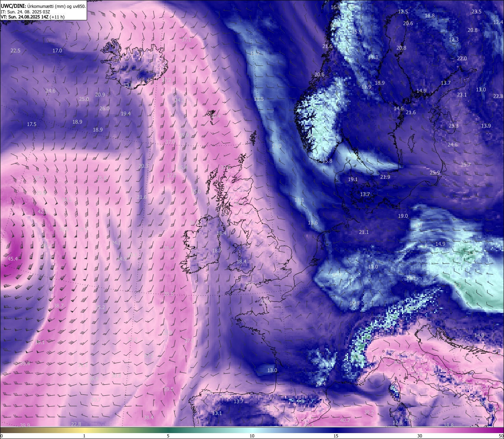Click the UWC/DINI title text in header box
This screenshot has height=439, width=504.
(x=13, y=6)
